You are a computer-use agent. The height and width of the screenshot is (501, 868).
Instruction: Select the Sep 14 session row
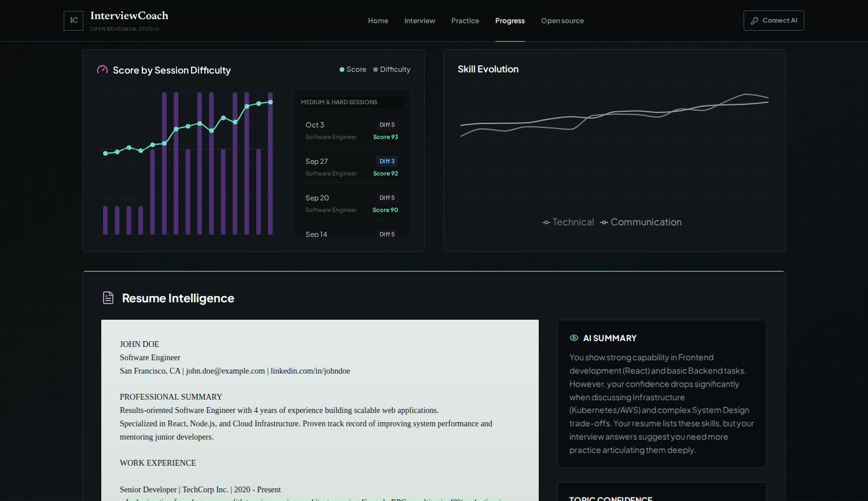click(352, 233)
